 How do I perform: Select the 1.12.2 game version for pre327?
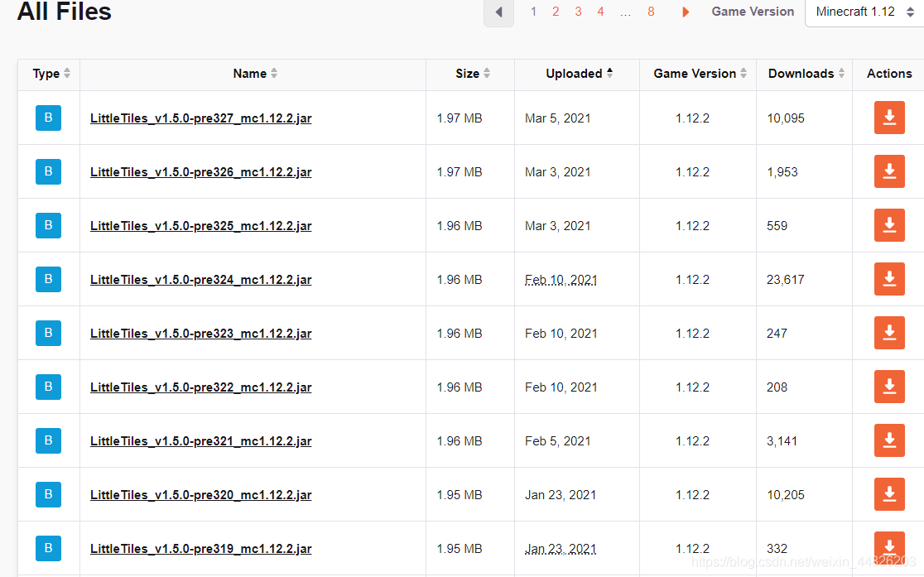[x=692, y=118]
